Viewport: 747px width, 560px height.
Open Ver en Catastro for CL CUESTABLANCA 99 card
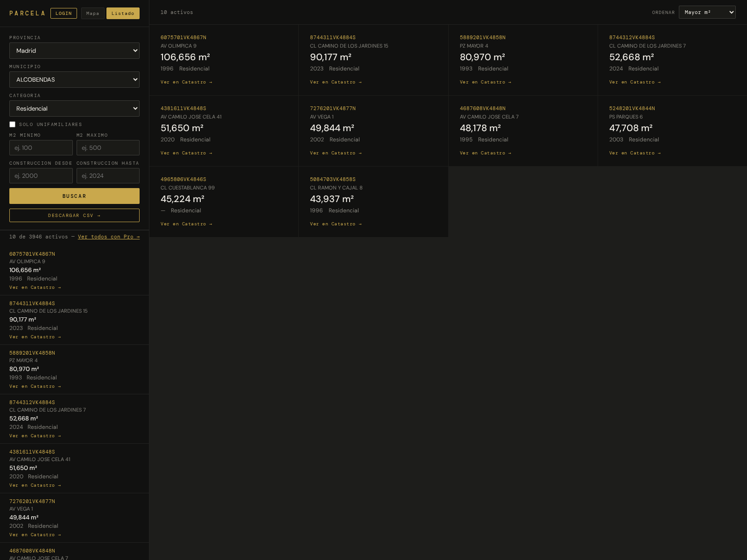pos(186,224)
